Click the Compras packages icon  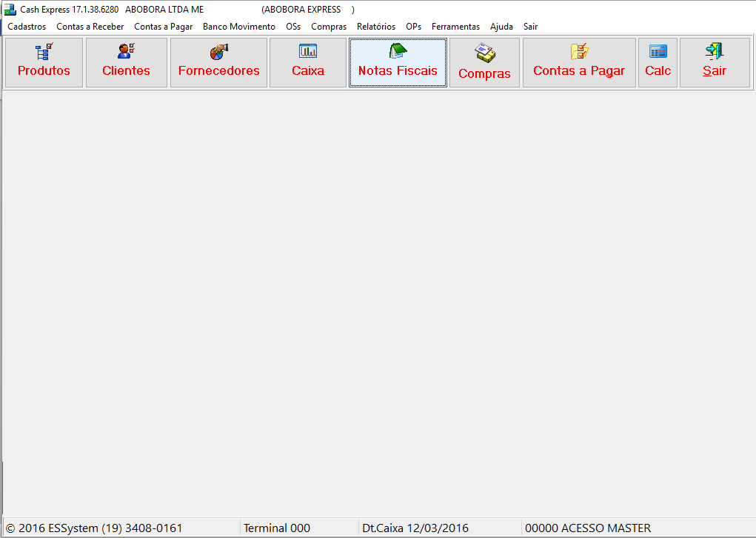tap(484, 53)
